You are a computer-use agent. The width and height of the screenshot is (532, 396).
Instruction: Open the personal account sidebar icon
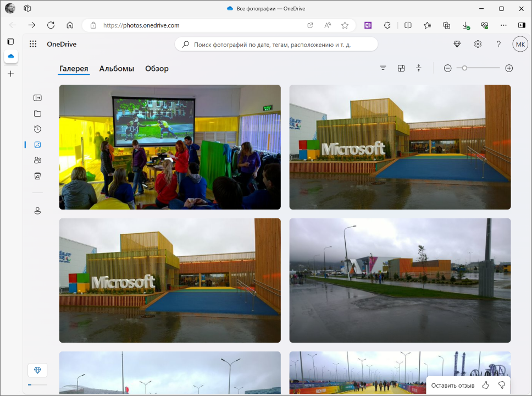38,211
